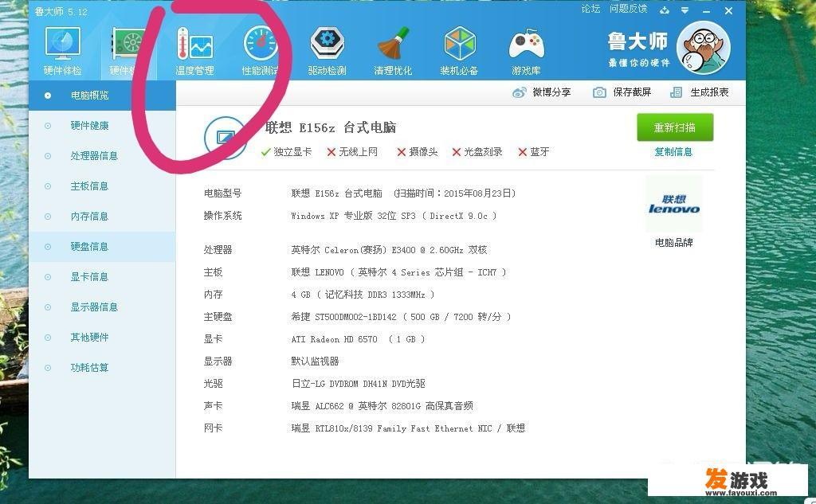Click the 瑞昱 ALC662 sound card value
816x504 pixels.
point(382,406)
